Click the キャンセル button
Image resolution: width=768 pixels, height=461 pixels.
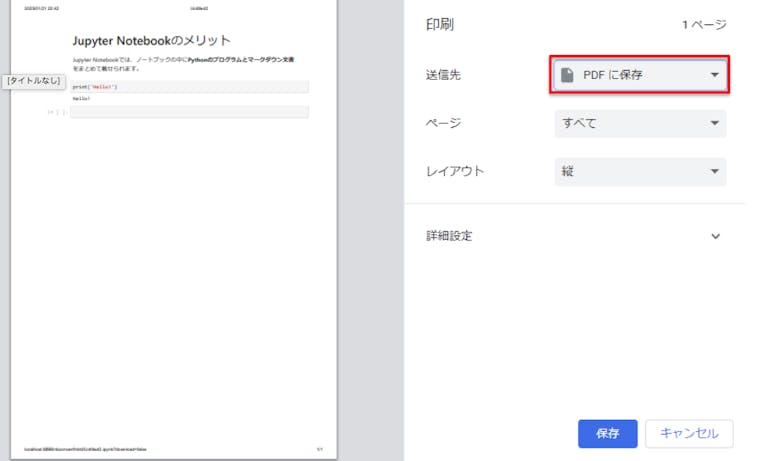(689, 434)
